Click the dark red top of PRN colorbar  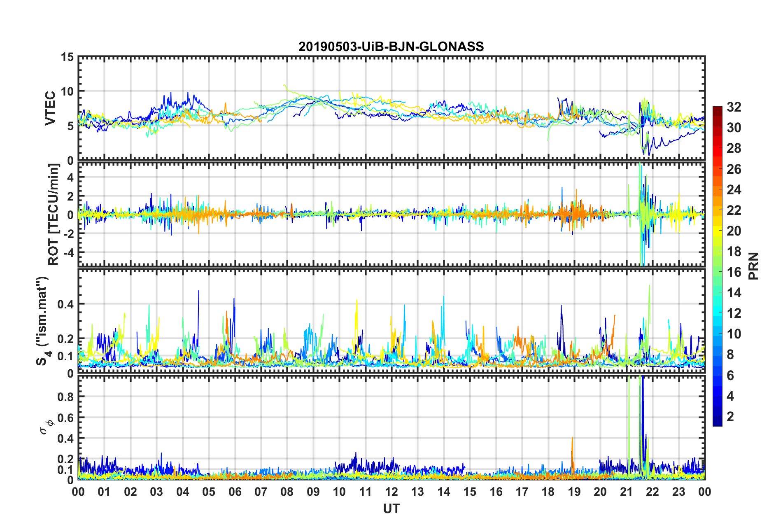(718, 109)
